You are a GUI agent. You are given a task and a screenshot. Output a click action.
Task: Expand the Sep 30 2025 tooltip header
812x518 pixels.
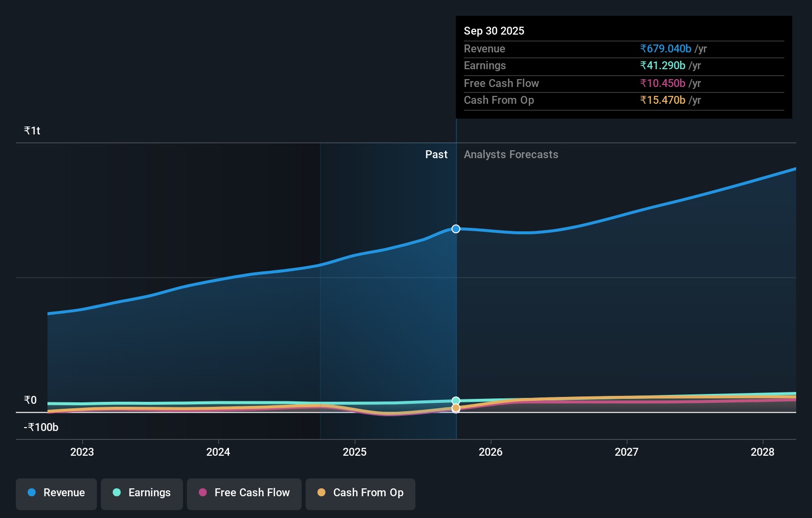(494, 31)
